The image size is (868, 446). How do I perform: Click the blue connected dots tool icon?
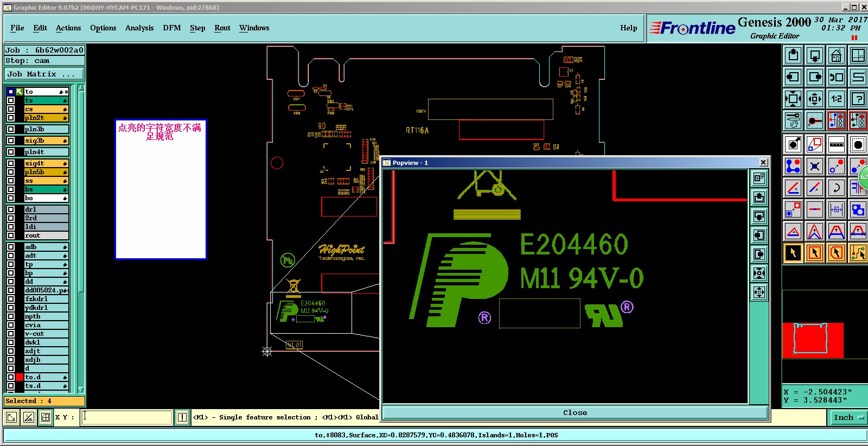(x=793, y=166)
